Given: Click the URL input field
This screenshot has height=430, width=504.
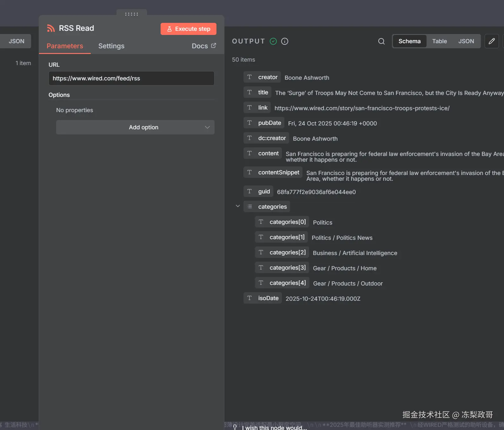Looking at the screenshot, I should (x=131, y=78).
